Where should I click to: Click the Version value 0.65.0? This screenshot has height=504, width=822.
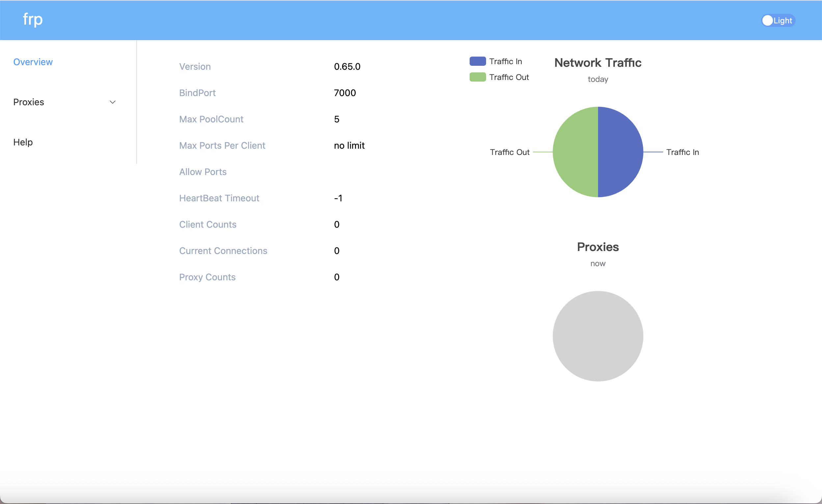click(347, 66)
